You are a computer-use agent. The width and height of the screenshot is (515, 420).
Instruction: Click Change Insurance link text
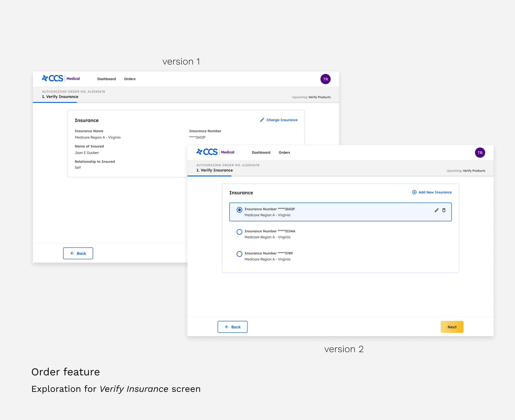click(x=282, y=120)
